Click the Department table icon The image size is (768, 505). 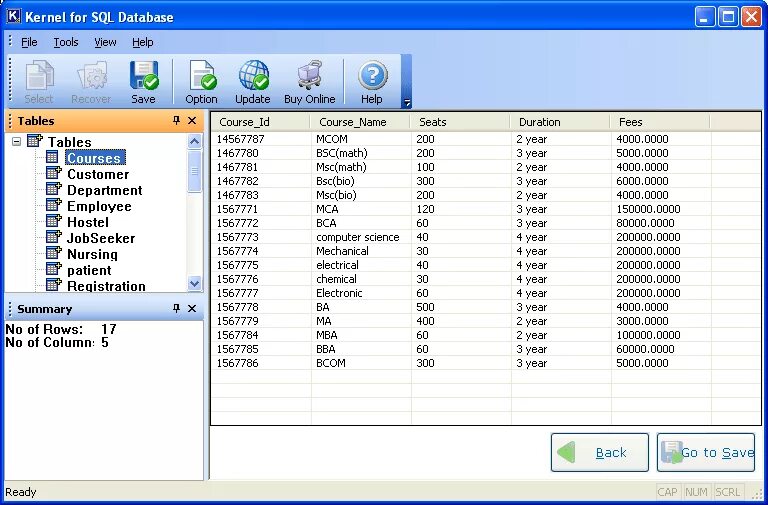coord(53,189)
